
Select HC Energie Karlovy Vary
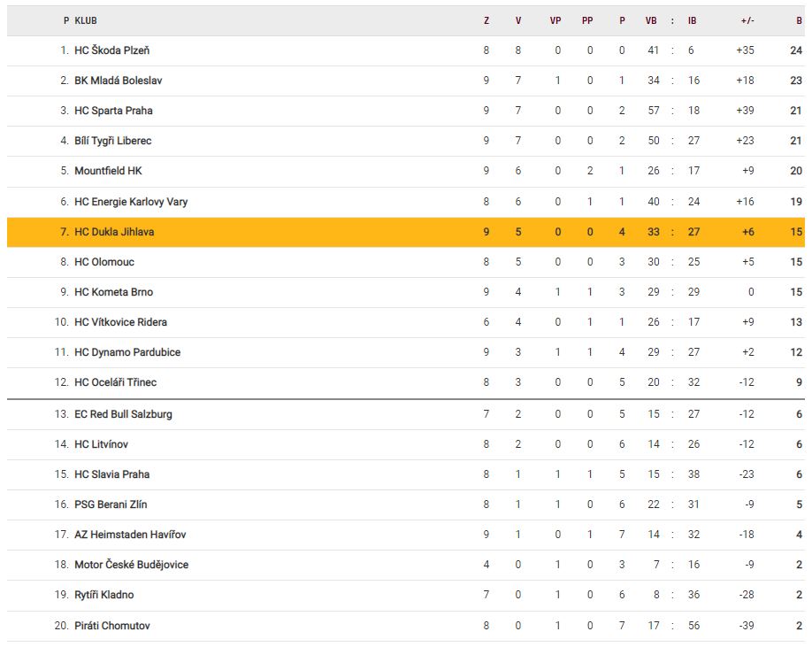[x=131, y=202]
